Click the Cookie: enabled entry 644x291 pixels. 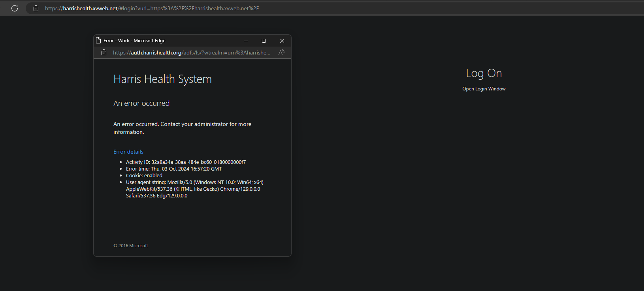coord(144,175)
